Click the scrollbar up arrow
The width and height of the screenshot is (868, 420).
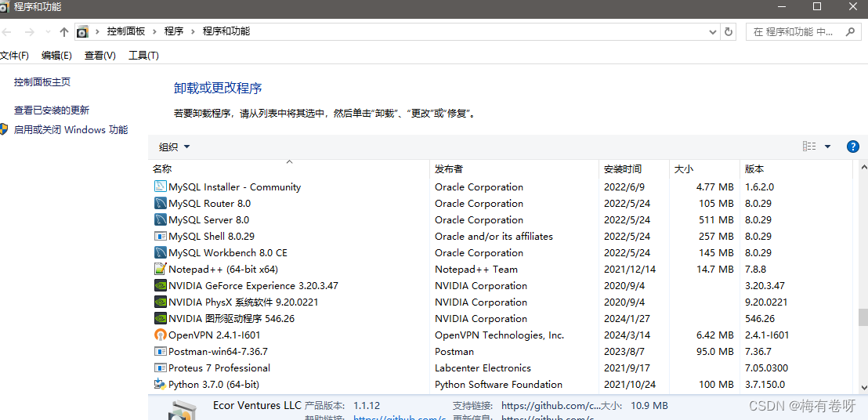(863, 167)
